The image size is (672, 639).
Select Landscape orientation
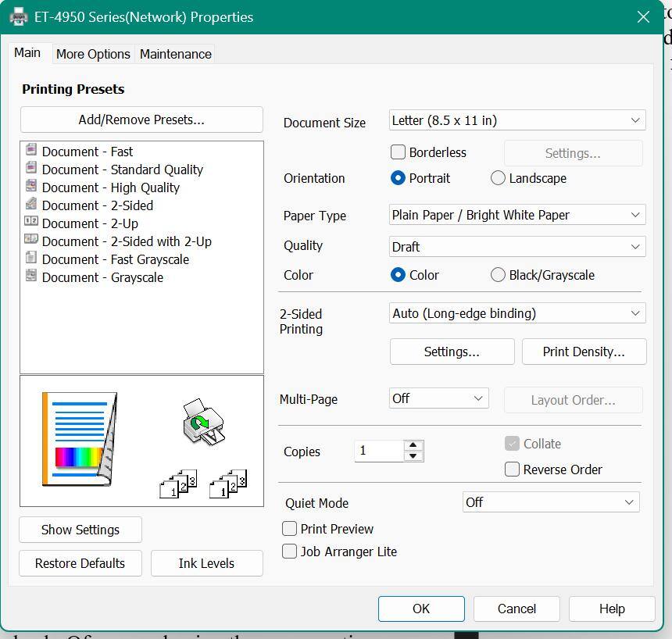(498, 178)
